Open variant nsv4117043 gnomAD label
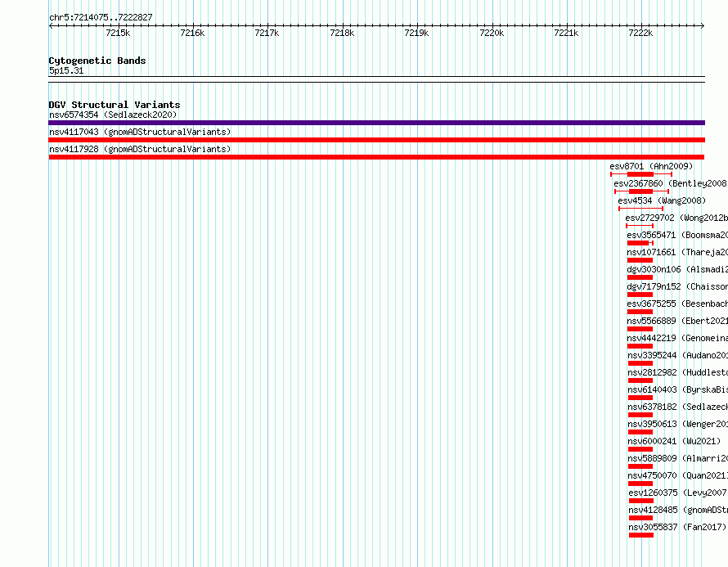The width and height of the screenshot is (728, 567). [140, 132]
